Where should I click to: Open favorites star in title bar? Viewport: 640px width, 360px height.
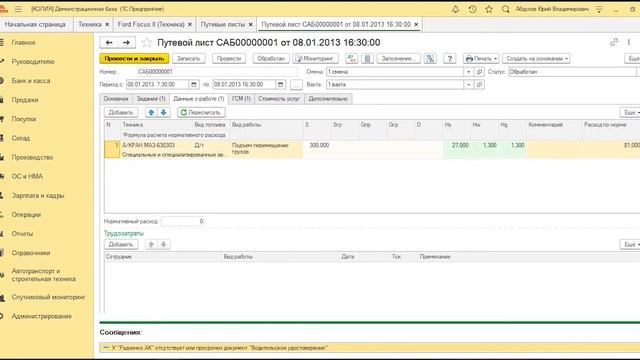click(x=489, y=9)
